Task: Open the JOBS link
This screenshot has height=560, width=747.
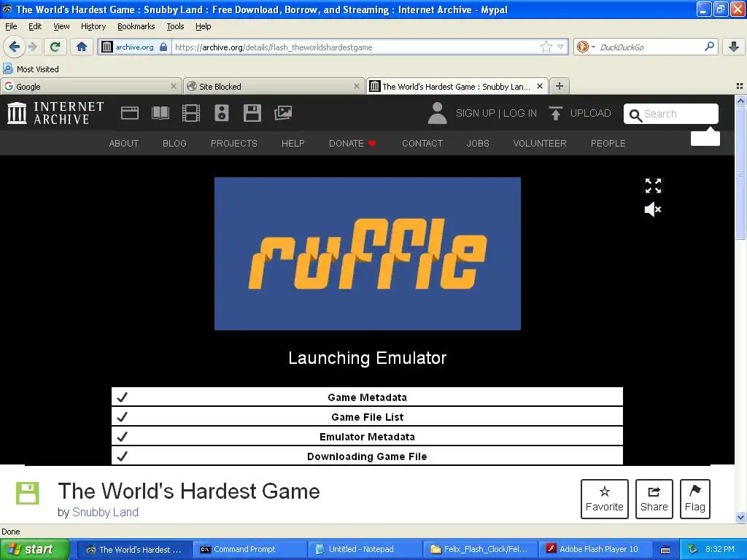Action: pyautogui.click(x=478, y=144)
